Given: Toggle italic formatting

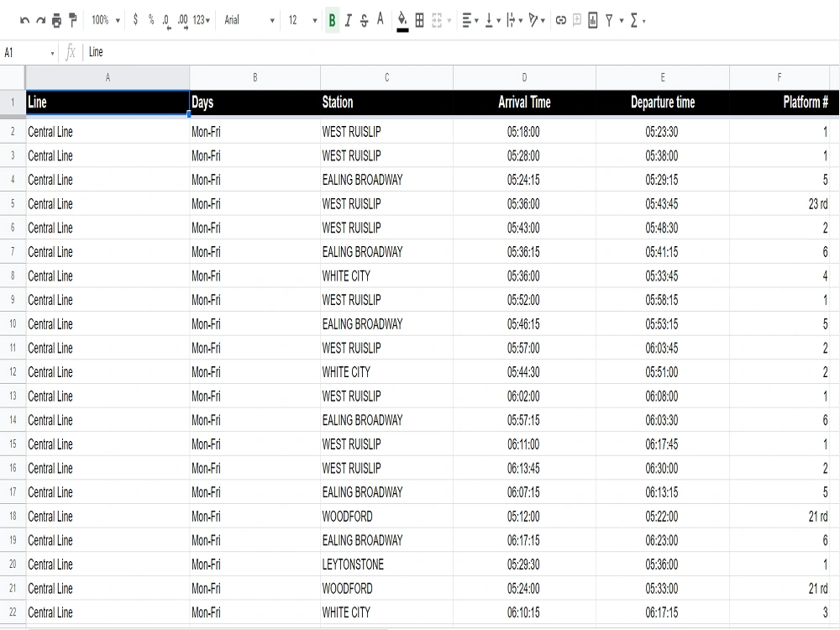Looking at the screenshot, I should (349, 21).
